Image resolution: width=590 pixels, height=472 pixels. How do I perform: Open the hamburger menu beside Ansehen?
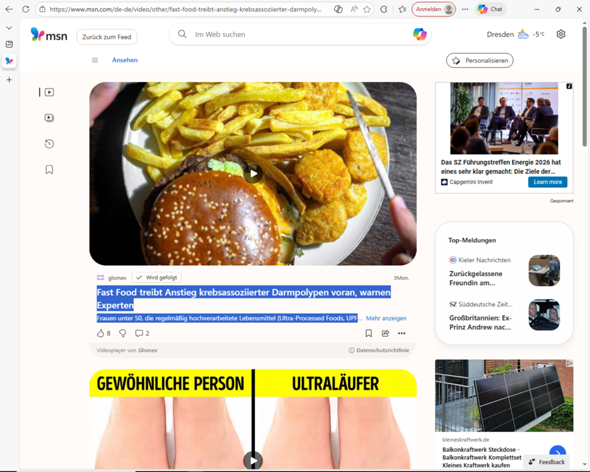(x=95, y=60)
